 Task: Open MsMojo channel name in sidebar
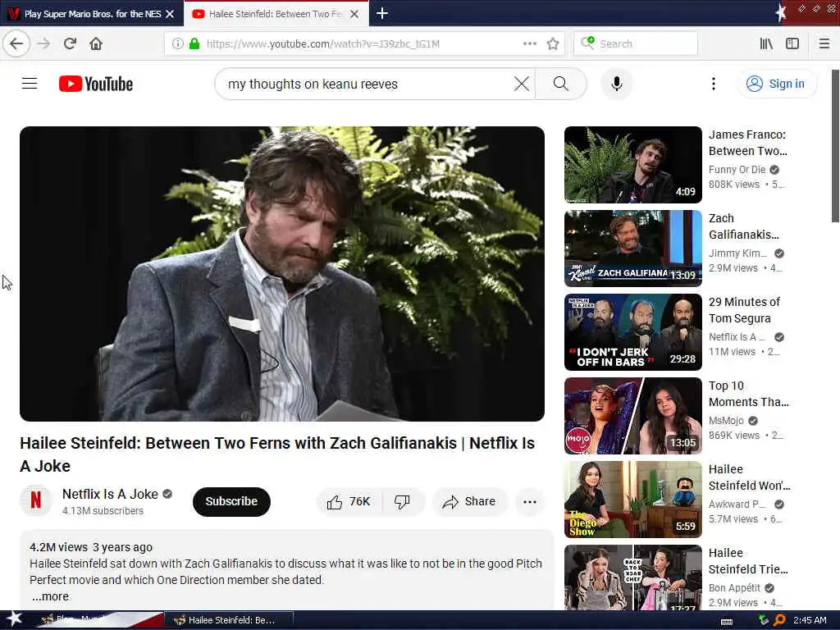pyautogui.click(x=726, y=421)
